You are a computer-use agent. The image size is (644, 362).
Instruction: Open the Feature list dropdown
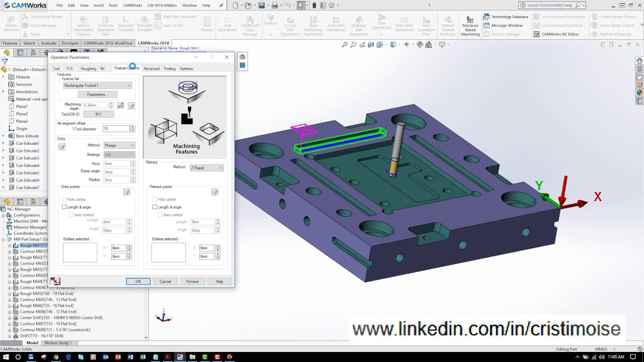click(97, 85)
